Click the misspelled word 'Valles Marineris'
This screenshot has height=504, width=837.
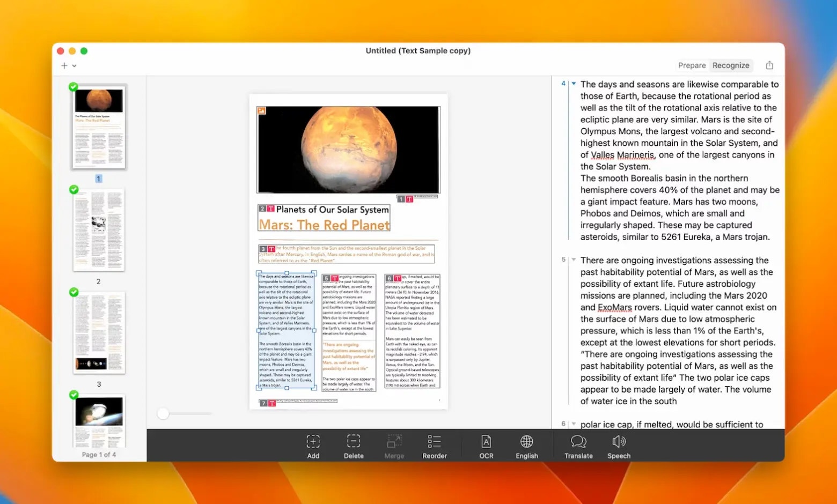[623, 155]
